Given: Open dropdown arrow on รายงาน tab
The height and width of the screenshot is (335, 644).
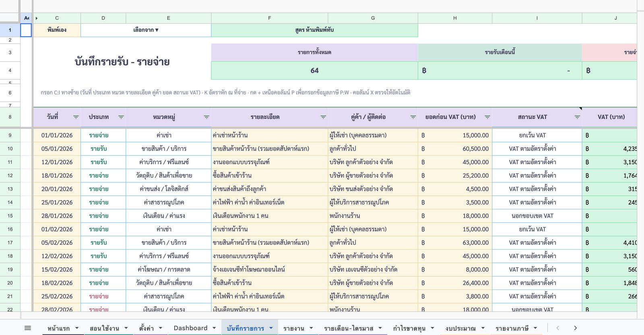Looking at the screenshot, I should tap(311, 328).
